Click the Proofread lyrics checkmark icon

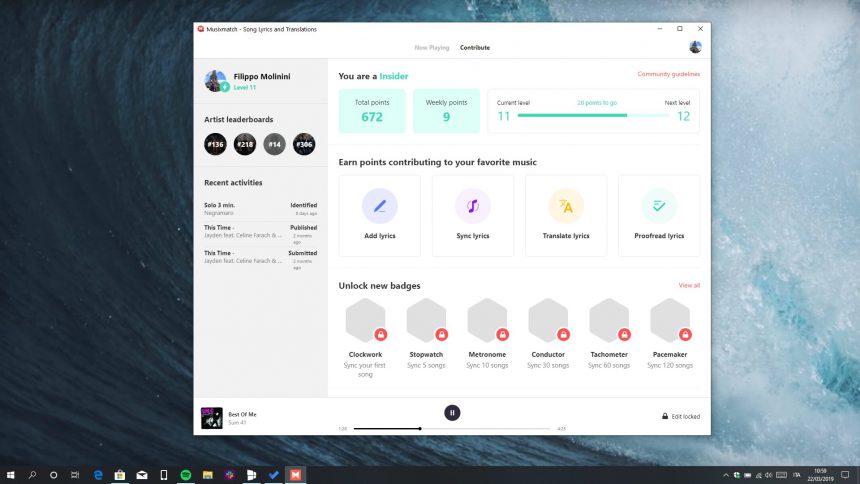point(659,206)
